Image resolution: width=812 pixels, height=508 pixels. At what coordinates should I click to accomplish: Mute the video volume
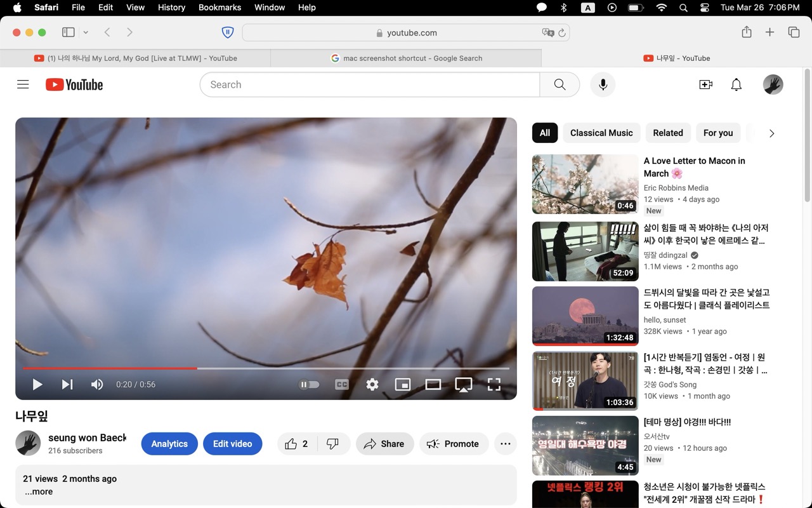(97, 384)
